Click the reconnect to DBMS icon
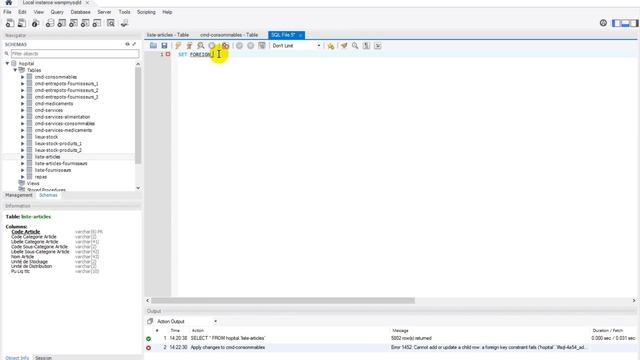The width and height of the screenshot is (640, 360). pos(124,23)
